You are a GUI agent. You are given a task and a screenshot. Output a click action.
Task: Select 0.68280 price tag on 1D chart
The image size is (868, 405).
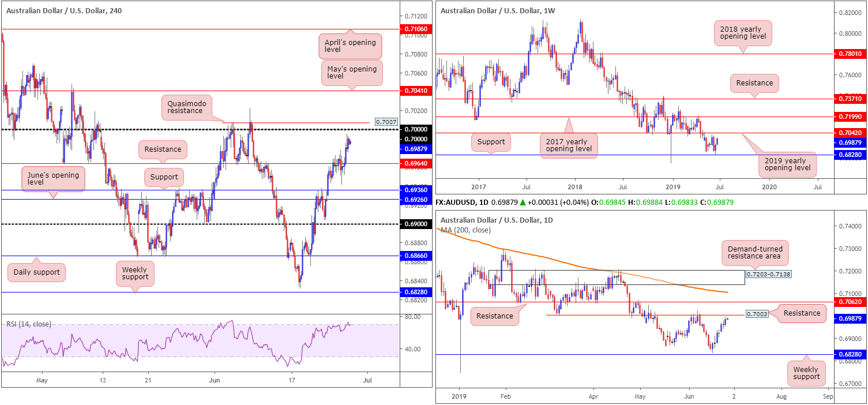coord(850,355)
